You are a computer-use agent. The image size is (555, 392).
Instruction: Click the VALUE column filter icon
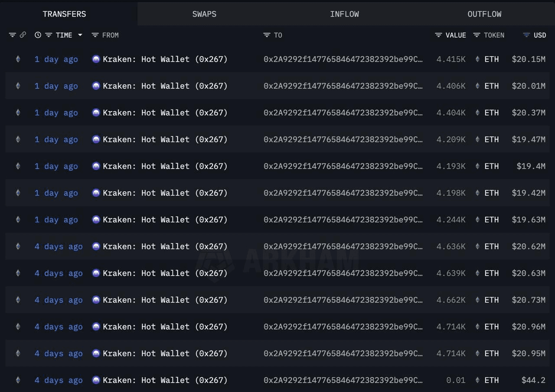pyautogui.click(x=438, y=35)
